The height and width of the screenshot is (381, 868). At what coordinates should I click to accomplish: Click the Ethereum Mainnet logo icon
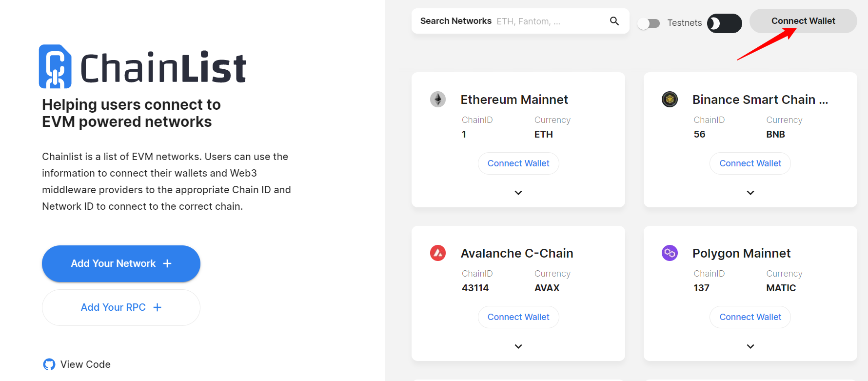pyautogui.click(x=438, y=100)
